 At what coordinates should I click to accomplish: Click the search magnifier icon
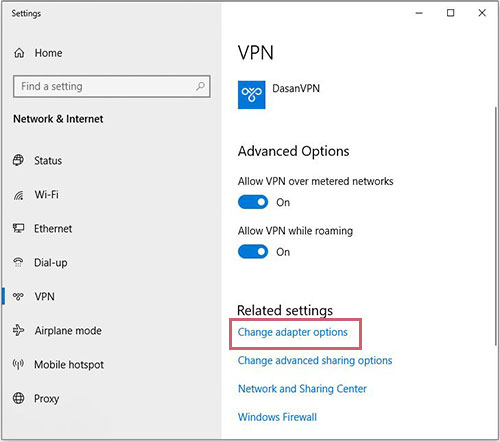tap(200, 86)
